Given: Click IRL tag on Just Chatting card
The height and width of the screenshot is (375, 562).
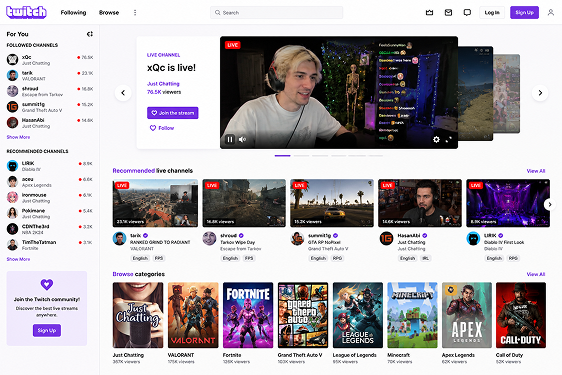Looking at the screenshot, I should (x=425, y=258).
